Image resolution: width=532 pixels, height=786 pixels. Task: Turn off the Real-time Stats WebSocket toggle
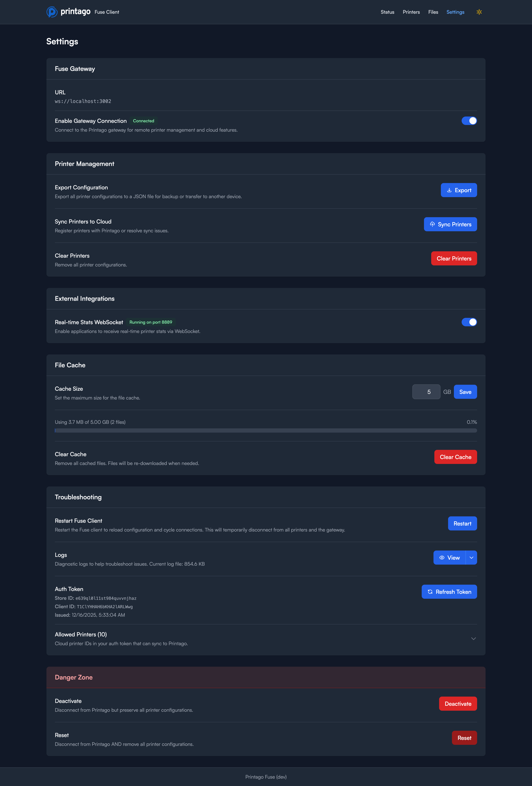coord(470,322)
